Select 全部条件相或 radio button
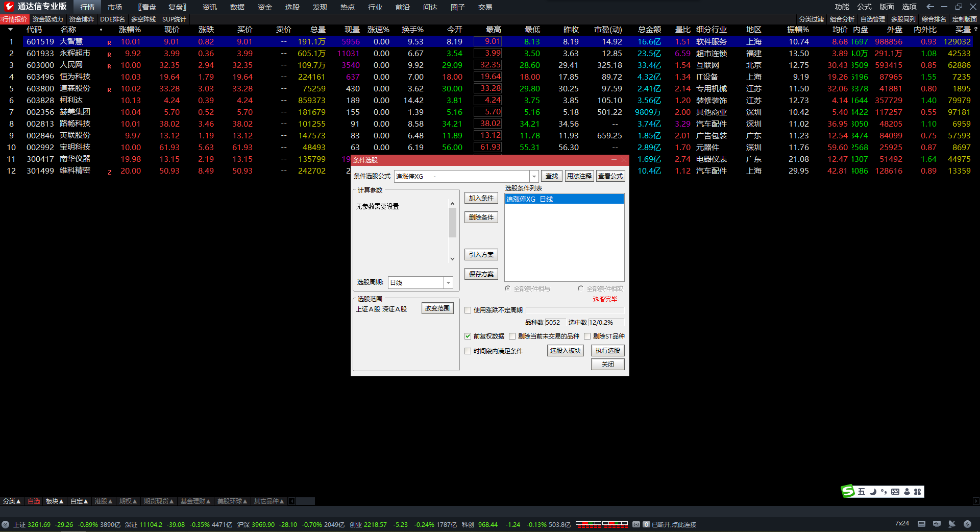The height and width of the screenshot is (532, 980). [580, 288]
